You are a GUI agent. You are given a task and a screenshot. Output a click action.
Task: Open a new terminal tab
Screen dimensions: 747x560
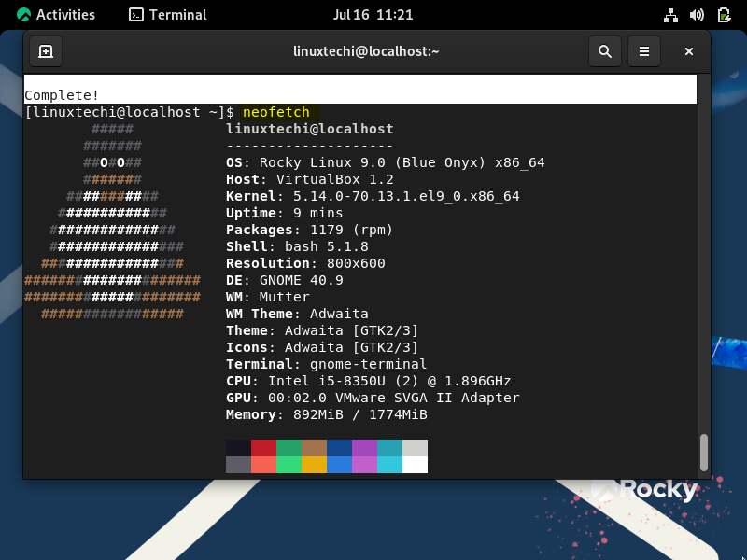pos(45,51)
